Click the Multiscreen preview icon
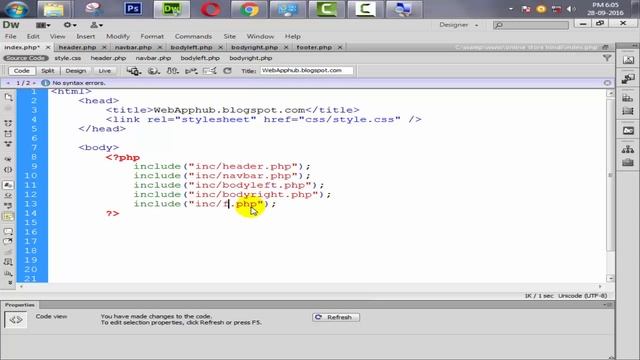 coord(133,71)
